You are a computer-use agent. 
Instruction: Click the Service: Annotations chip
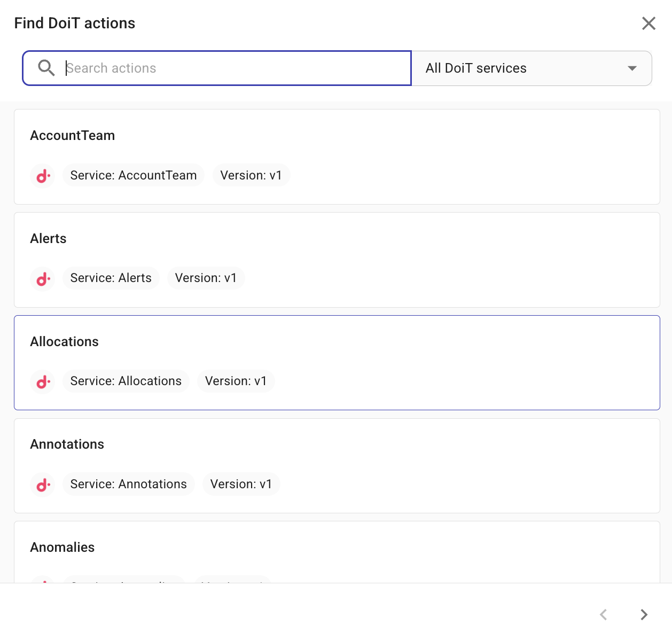pos(128,484)
